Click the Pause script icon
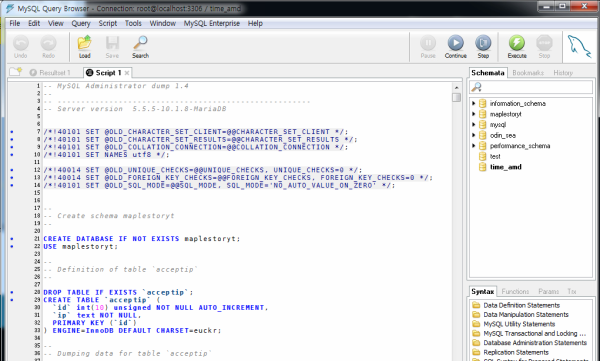Image resolution: width=600 pixels, height=361 pixels. pos(428,43)
